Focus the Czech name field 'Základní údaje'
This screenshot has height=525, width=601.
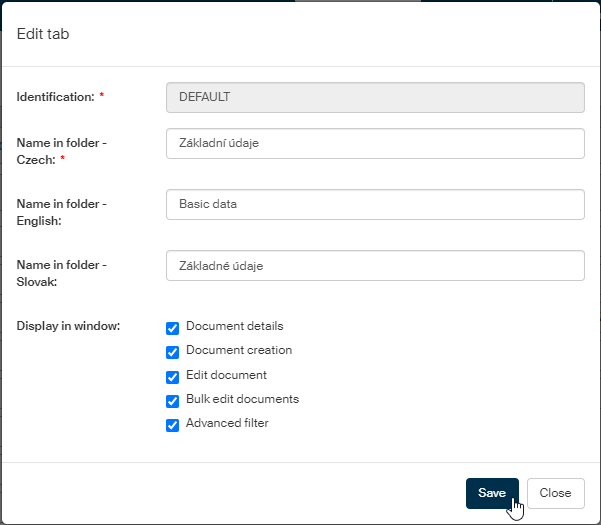[x=375, y=143]
